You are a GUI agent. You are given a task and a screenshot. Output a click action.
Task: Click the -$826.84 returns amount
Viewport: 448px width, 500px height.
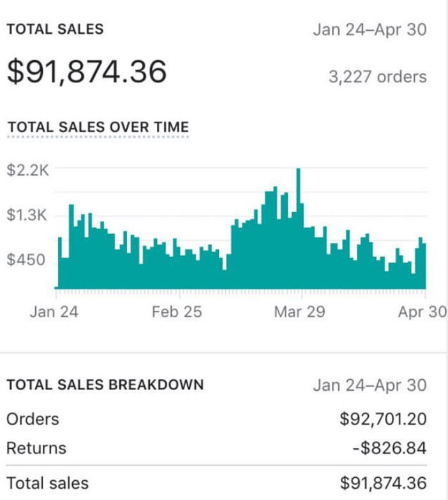coord(389,448)
